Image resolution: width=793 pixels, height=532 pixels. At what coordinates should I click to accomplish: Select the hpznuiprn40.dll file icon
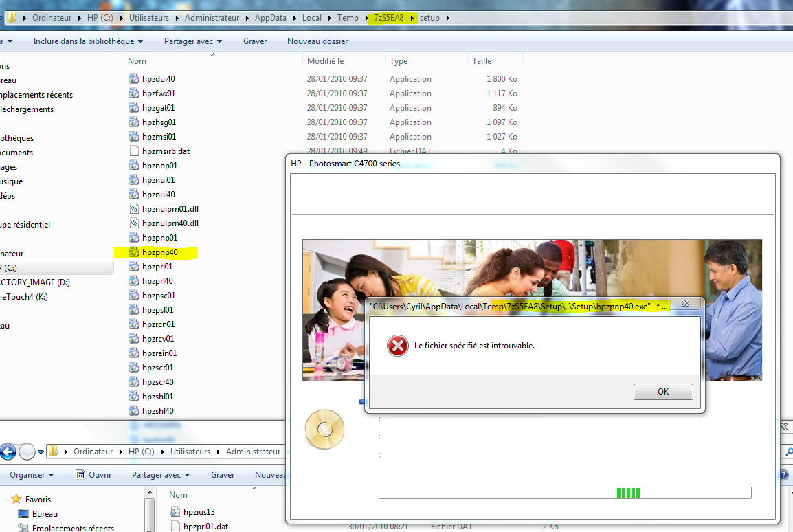click(134, 223)
